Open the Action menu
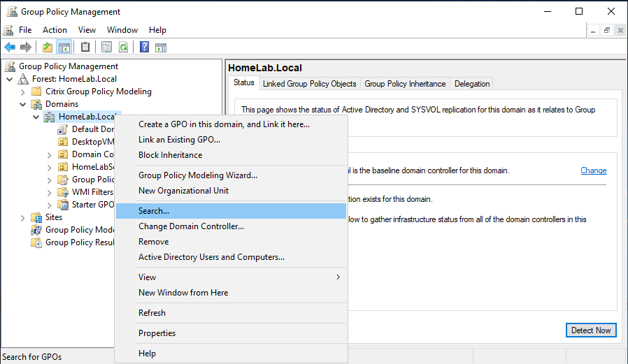Image resolution: width=628 pixels, height=364 pixels. [55, 30]
